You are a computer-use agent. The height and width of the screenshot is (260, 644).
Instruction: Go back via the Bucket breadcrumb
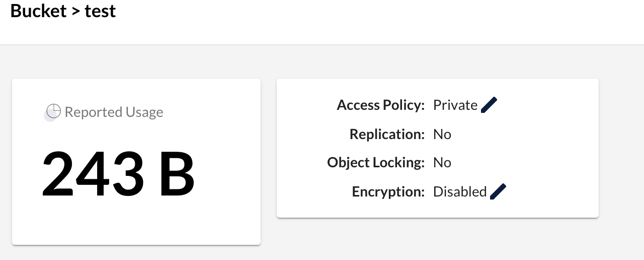click(38, 10)
